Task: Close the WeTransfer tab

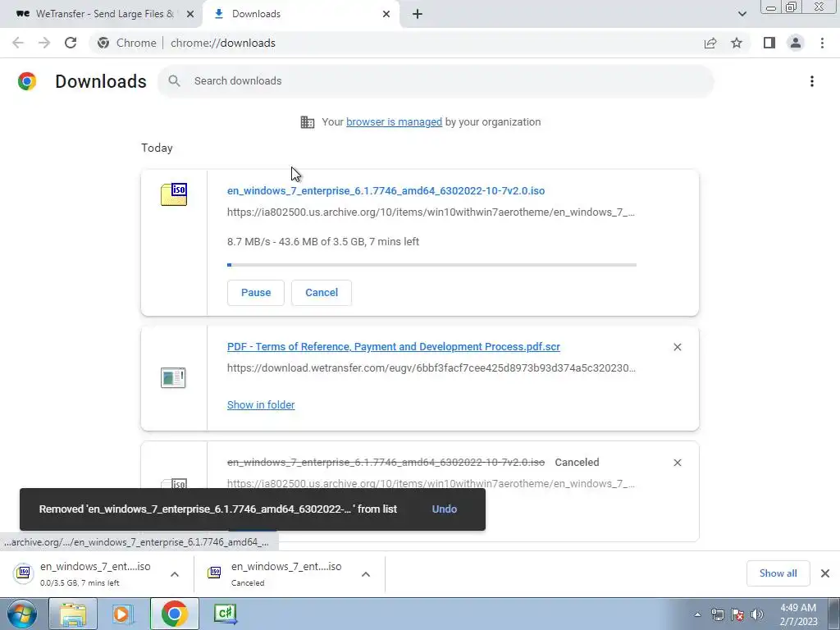Action: point(190,14)
